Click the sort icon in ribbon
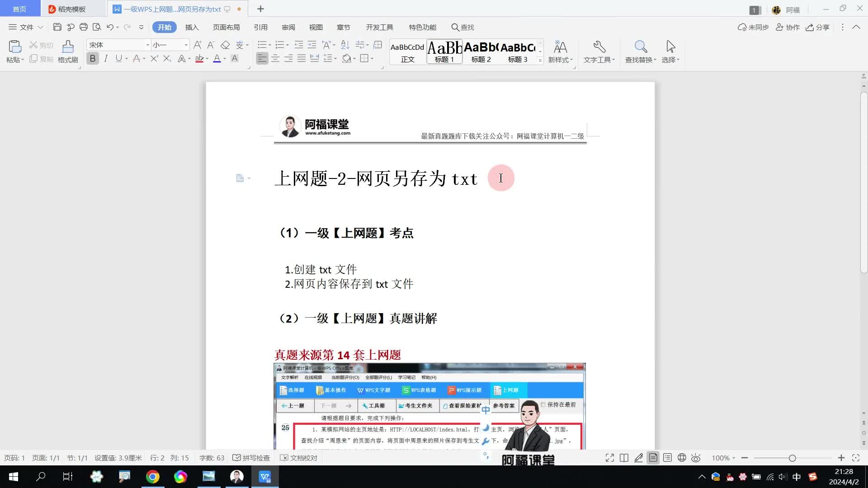This screenshot has height=488, width=868. 345,45
